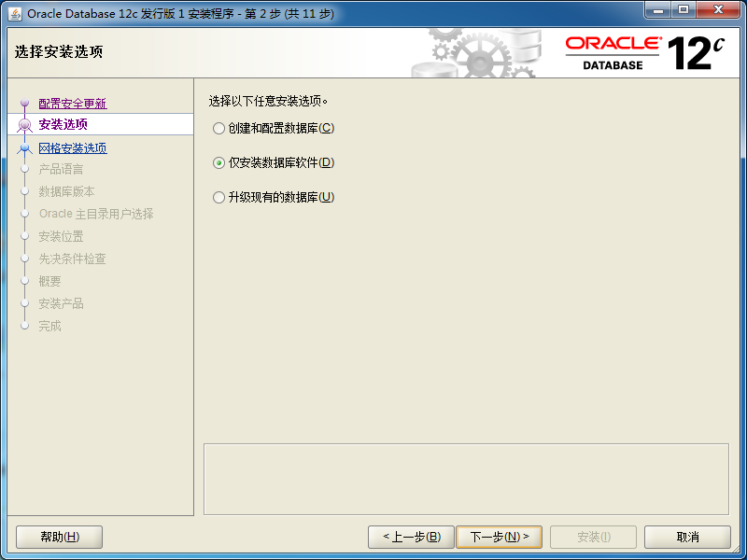The height and width of the screenshot is (560, 747).
Task: Click the 选择安装选项 page heading
Action: click(x=59, y=51)
